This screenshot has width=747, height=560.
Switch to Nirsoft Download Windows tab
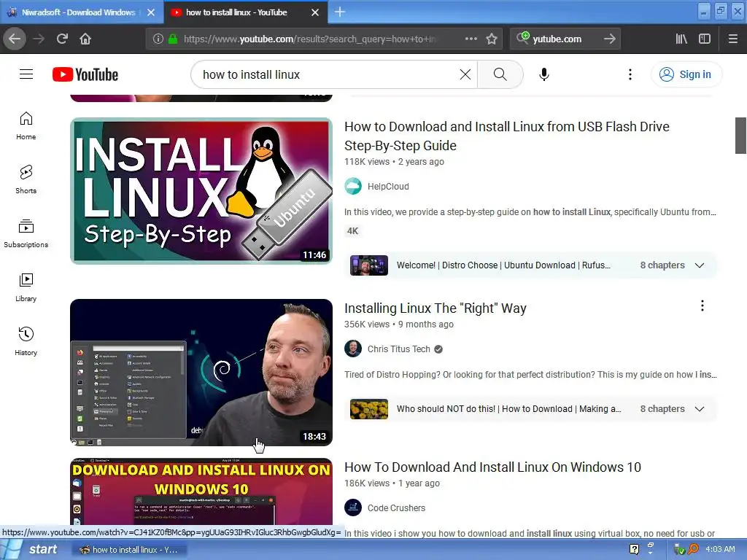pyautogui.click(x=79, y=12)
